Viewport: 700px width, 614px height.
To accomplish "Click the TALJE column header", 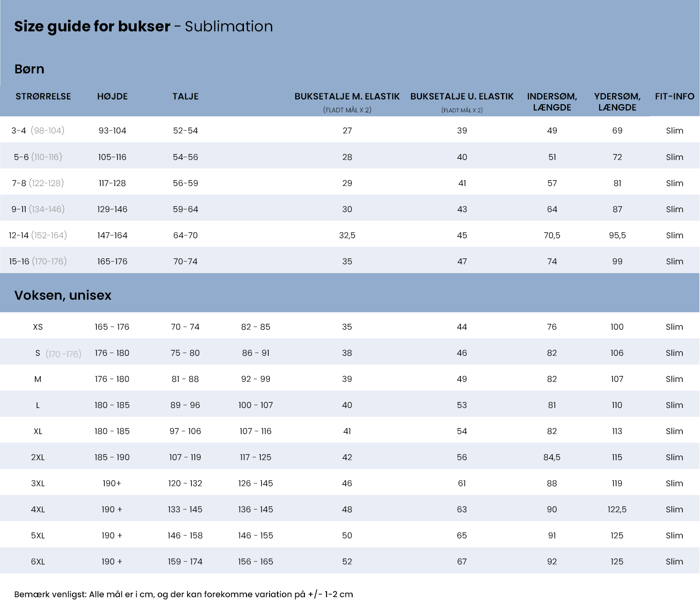I will 185,96.
